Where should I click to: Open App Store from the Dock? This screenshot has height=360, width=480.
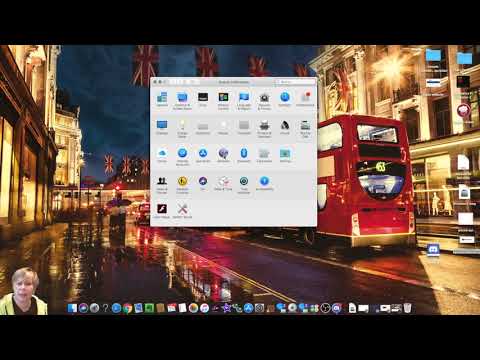pyautogui.click(x=248, y=308)
